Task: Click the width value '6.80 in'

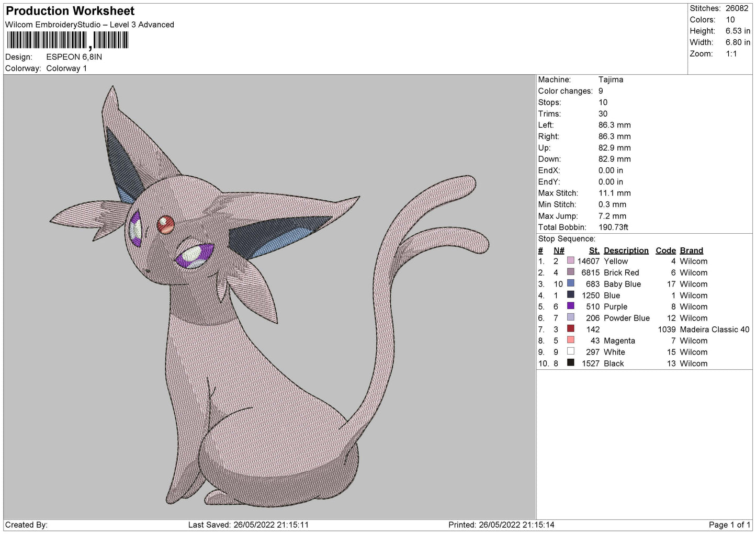Action: (x=738, y=42)
